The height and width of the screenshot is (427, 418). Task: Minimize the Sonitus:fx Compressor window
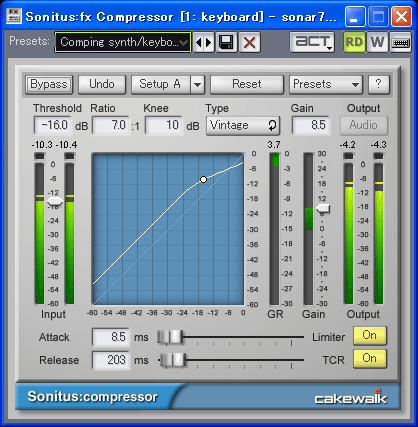(x=355, y=16)
